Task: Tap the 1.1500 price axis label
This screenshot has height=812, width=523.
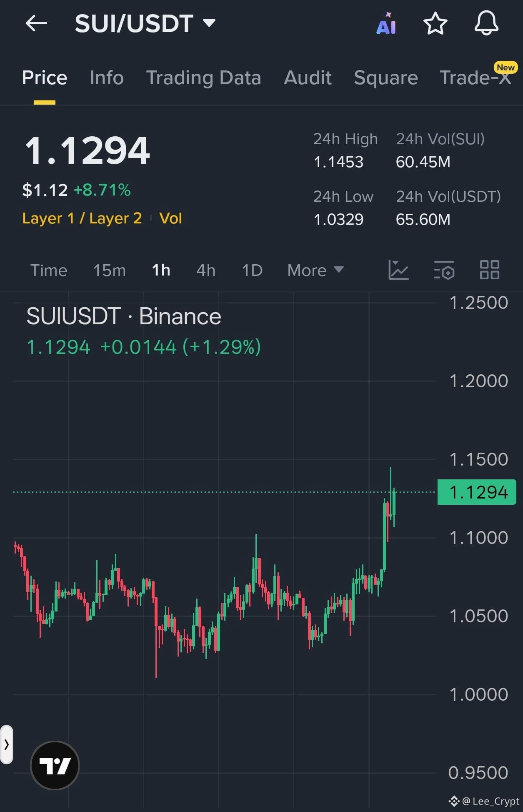Action: point(479,460)
